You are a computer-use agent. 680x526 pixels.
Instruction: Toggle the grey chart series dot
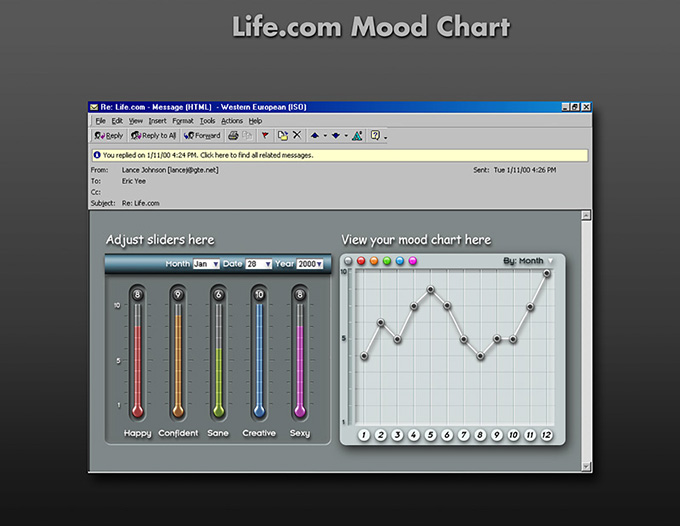[348, 261]
